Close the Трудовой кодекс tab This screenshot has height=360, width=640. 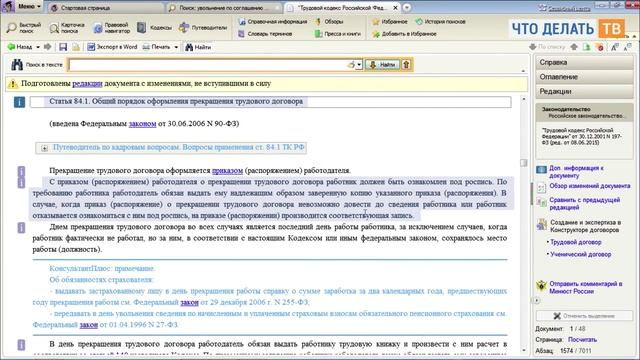[x=396, y=7]
